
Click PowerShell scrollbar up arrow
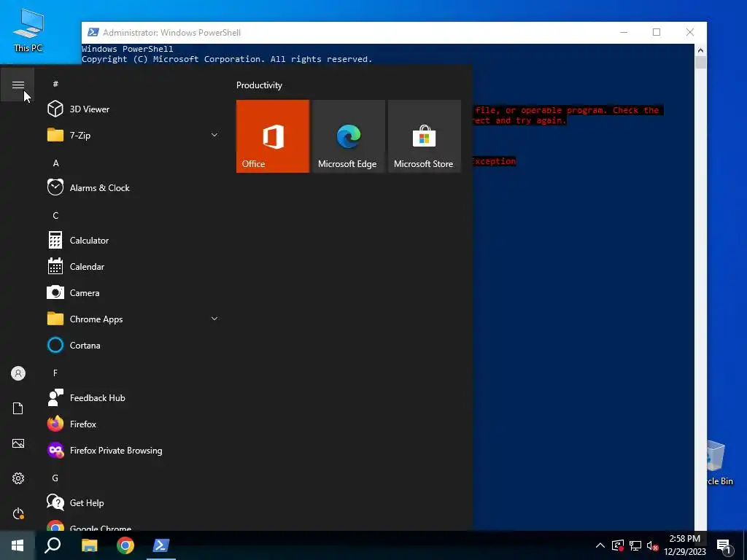point(700,50)
